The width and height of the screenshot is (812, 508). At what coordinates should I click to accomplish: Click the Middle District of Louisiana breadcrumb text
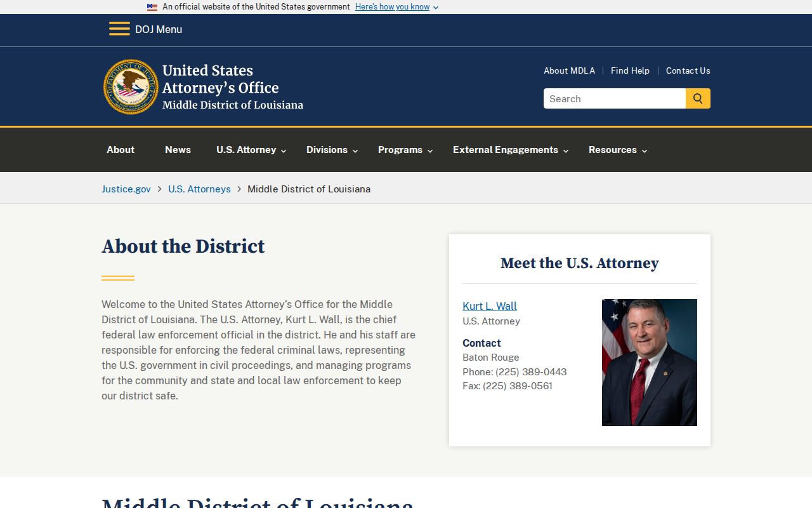(x=309, y=189)
